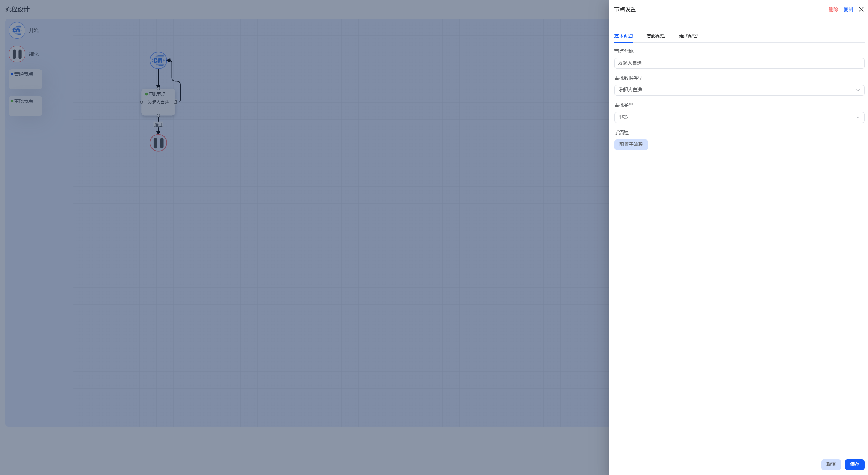The width and height of the screenshot is (868, 475).
Task: Click the start node on the canvas
Action: [158, 60]
